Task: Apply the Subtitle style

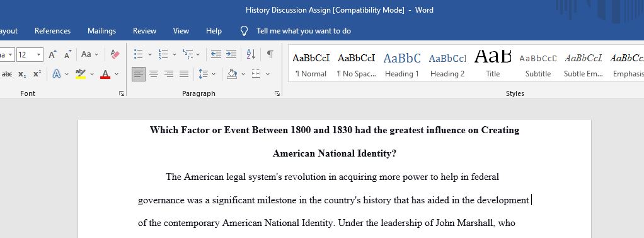Action: (538, 64)
